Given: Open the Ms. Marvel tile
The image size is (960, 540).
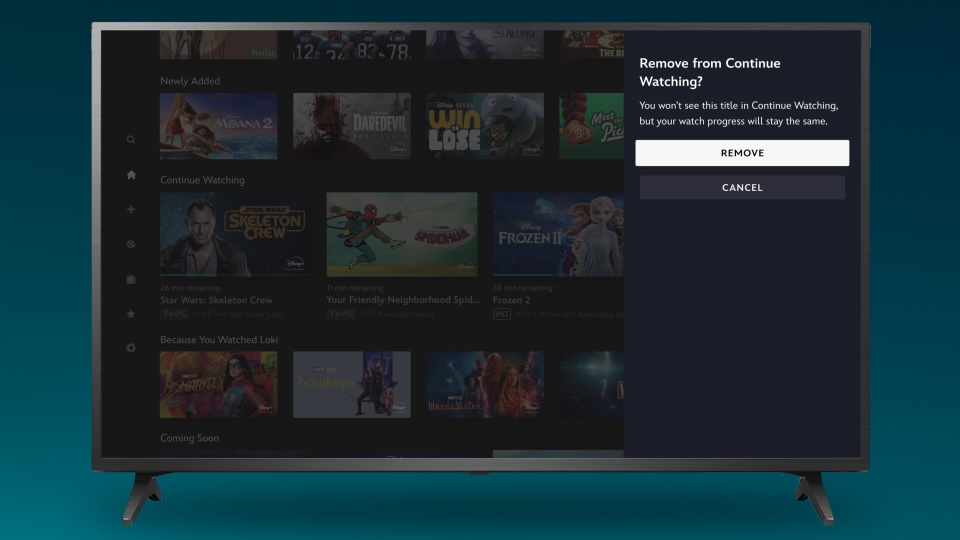Looking at the screenshot, I should point(219,384).
